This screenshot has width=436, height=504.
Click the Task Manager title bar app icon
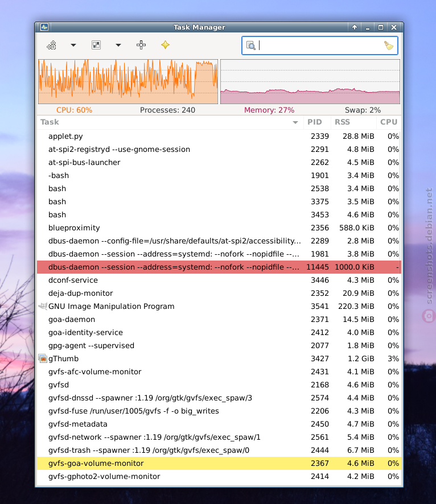[x=44, y=27]
